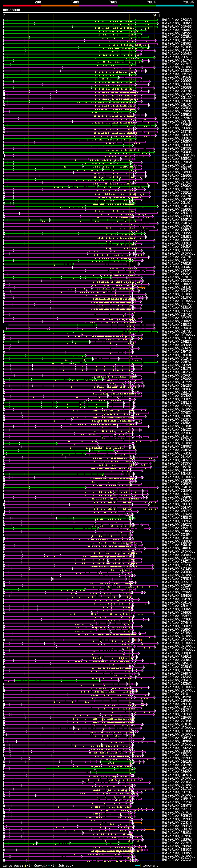
Task: Select subject name UniRef100_Q39600
Action: [x=177, y=186]
